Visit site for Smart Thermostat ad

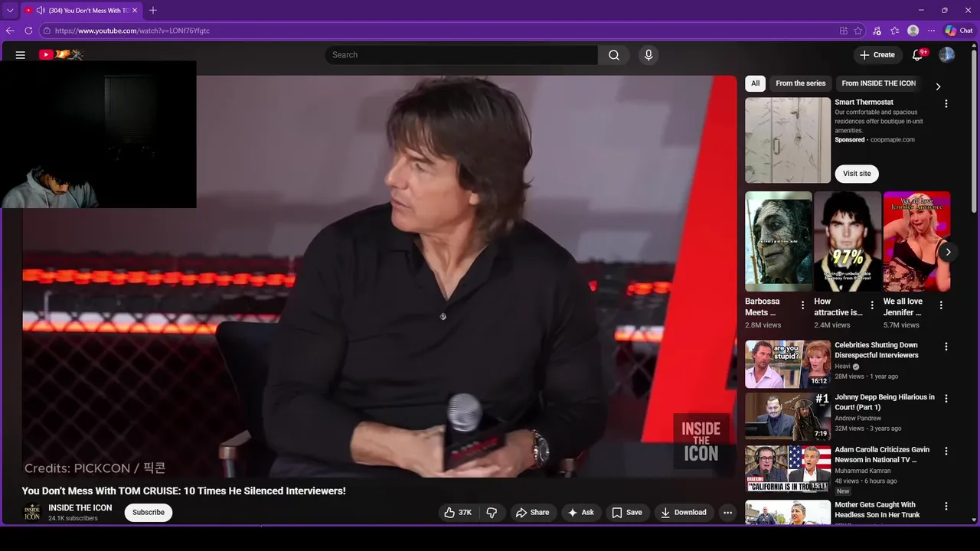coord(857,174)
